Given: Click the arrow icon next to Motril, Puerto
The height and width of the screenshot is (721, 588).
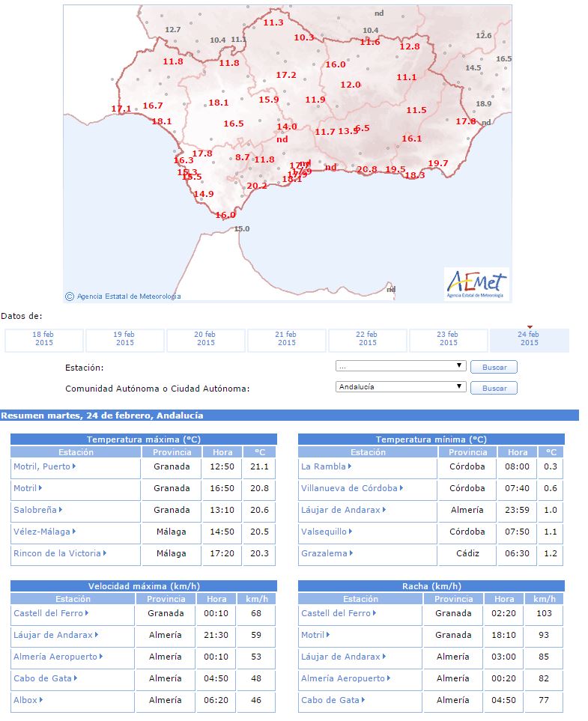Looking at the screenshot, I should click(x=75, y=466).
